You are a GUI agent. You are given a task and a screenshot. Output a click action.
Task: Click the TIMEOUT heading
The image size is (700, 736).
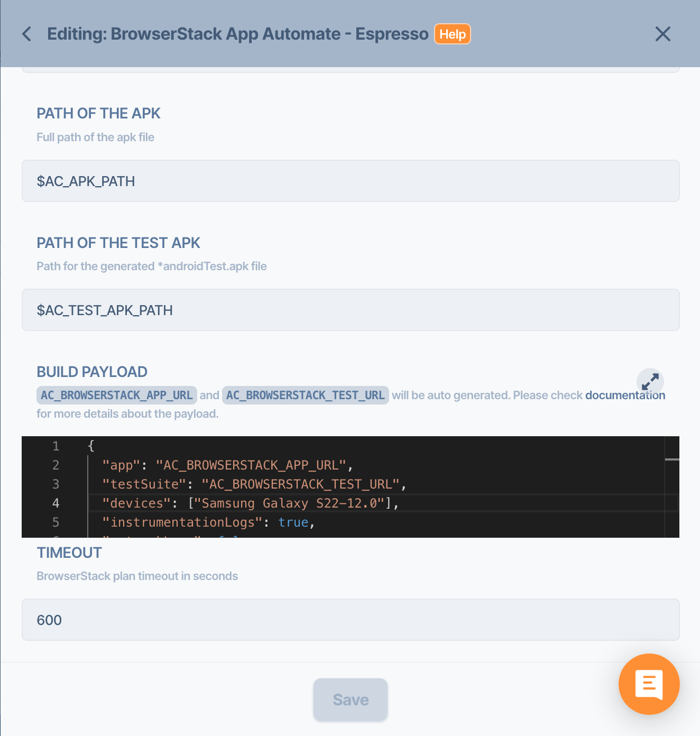click(69, 553)
